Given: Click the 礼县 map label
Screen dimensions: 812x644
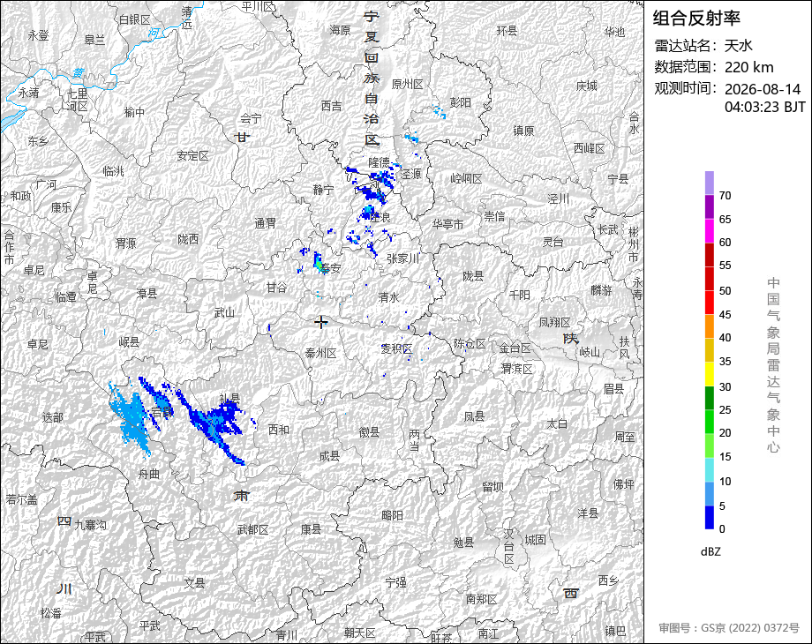Looking at the screenshot, I should pyautogui.click(x=229, y=399).
